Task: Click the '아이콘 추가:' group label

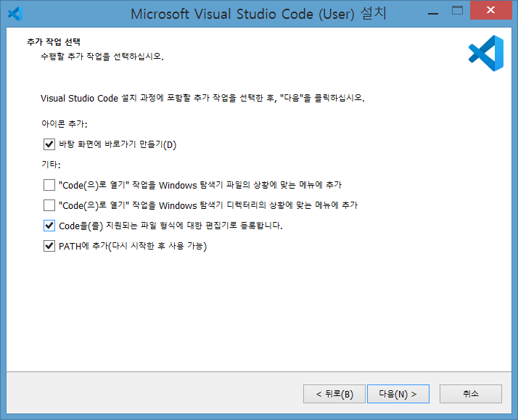Action: (x=65, y=124)
